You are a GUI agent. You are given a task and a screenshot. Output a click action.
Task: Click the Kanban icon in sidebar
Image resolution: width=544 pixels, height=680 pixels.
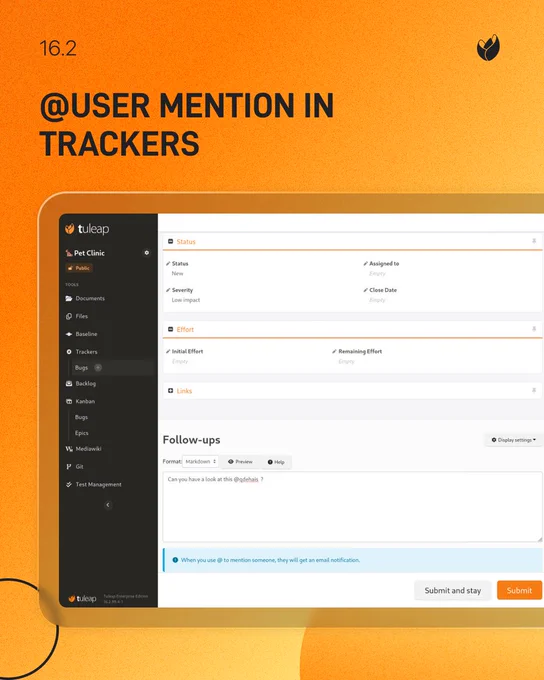69,401
